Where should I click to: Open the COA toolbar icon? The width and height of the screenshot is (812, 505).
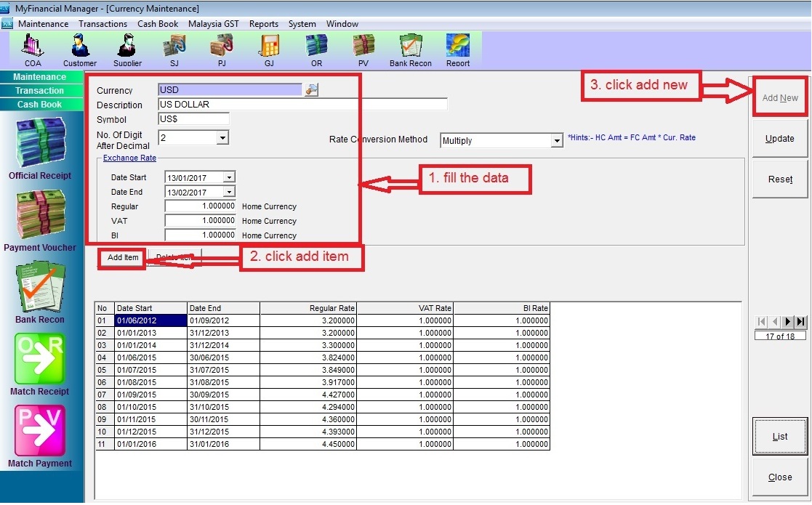coord(33,49)
